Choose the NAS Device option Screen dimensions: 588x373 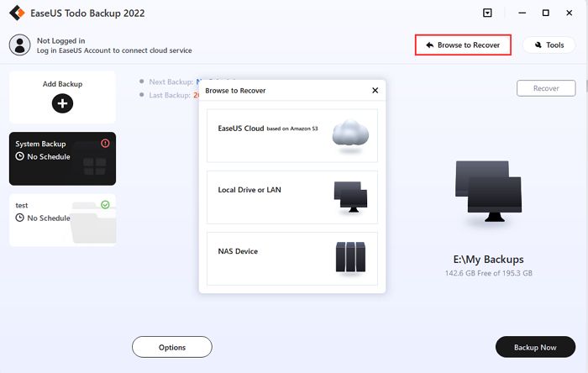coord(292,258)
